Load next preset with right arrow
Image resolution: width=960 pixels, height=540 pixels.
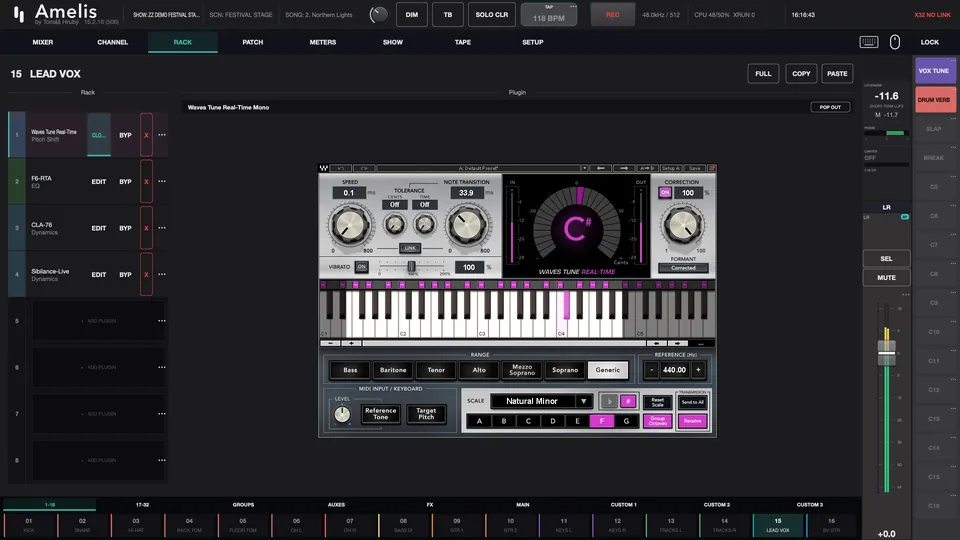point(624,168)
